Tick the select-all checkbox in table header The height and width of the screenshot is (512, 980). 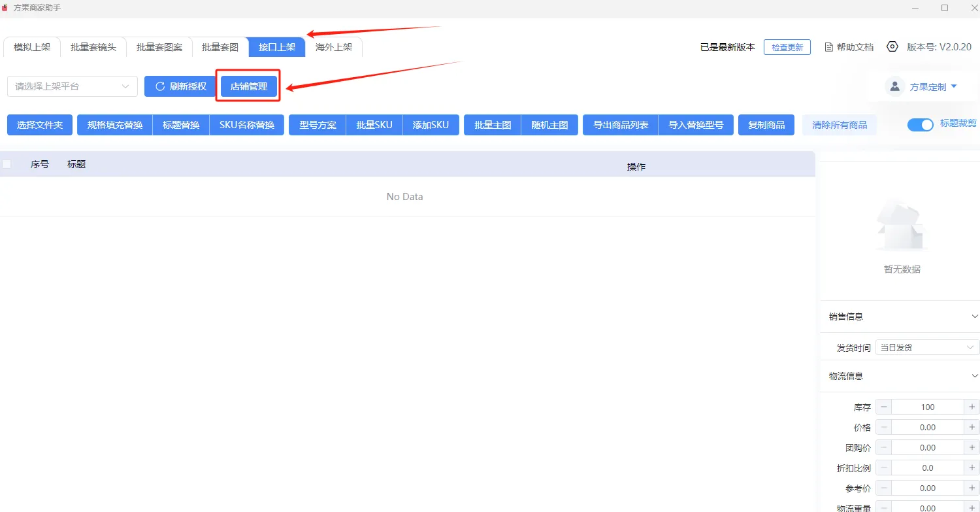coord(7,164)
